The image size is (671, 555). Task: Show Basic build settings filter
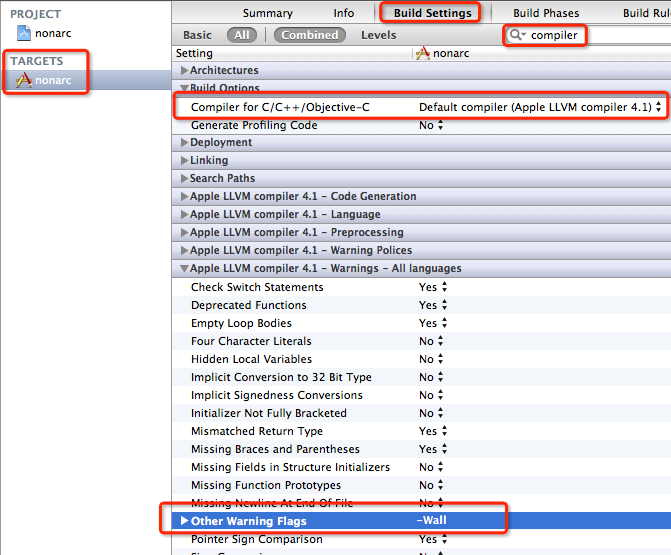coord(197,35)
